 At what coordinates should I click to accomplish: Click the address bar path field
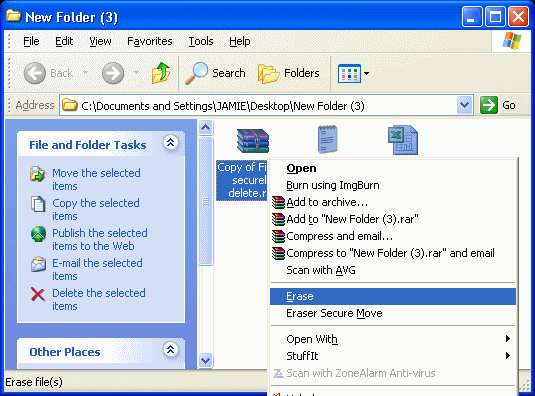pos(266,105)
